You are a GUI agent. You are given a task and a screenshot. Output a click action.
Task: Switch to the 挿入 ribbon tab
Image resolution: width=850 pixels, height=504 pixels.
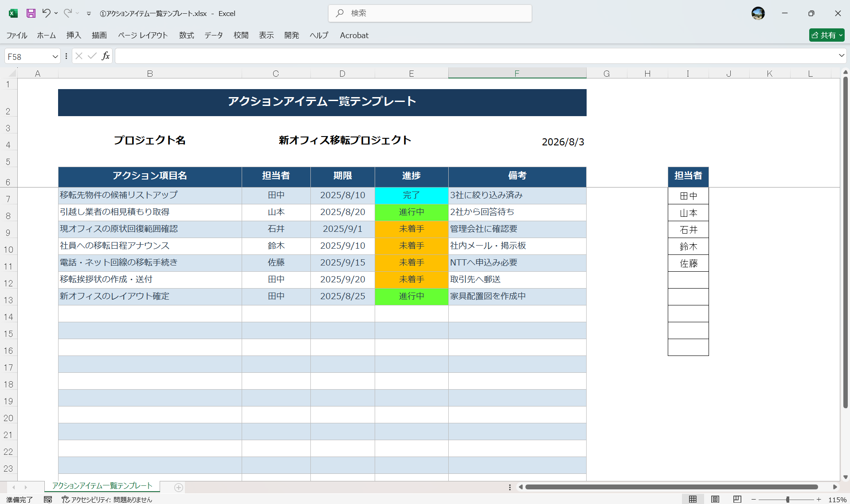tap(74, 35)
